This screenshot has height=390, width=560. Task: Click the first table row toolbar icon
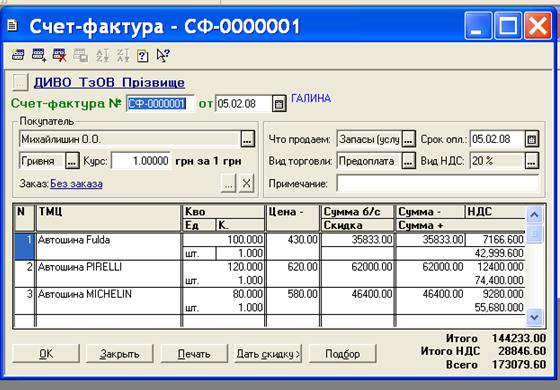[x=18, y=55]
